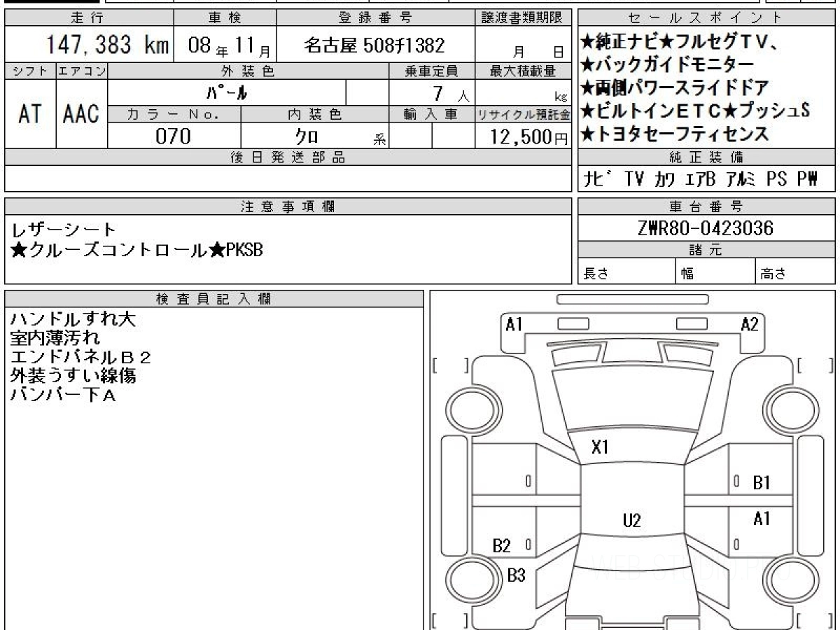Click the 乗車定員 header
Viewport: 840px width, 630px height.
tap(432, 71)
